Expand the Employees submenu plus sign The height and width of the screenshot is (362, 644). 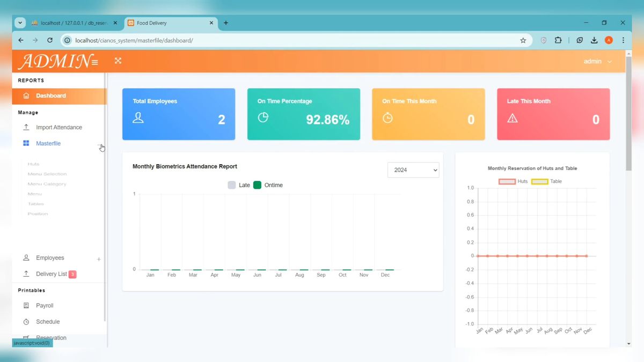pyautogui.click(x=99, y=260)
